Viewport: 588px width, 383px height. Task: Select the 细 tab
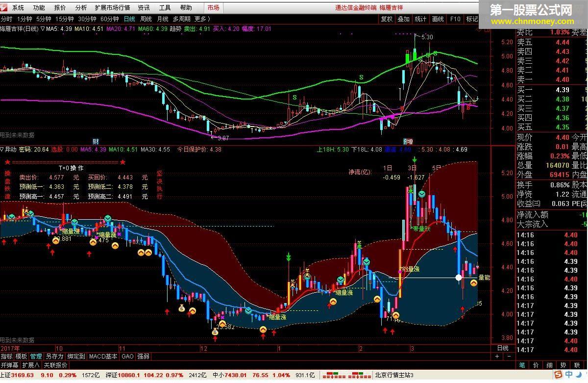[550, 365]
